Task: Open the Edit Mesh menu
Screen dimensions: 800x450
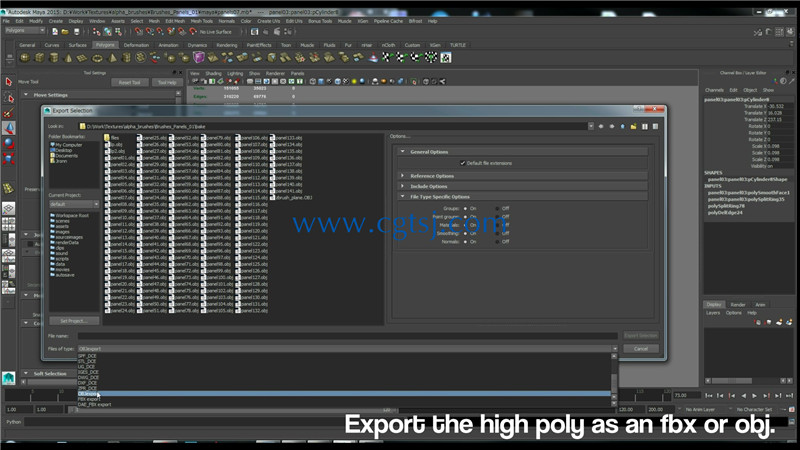Action: coord(175,21)
